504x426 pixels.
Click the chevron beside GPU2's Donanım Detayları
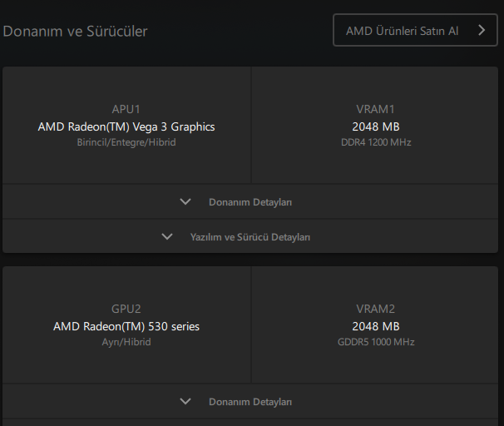pos(185,401)
